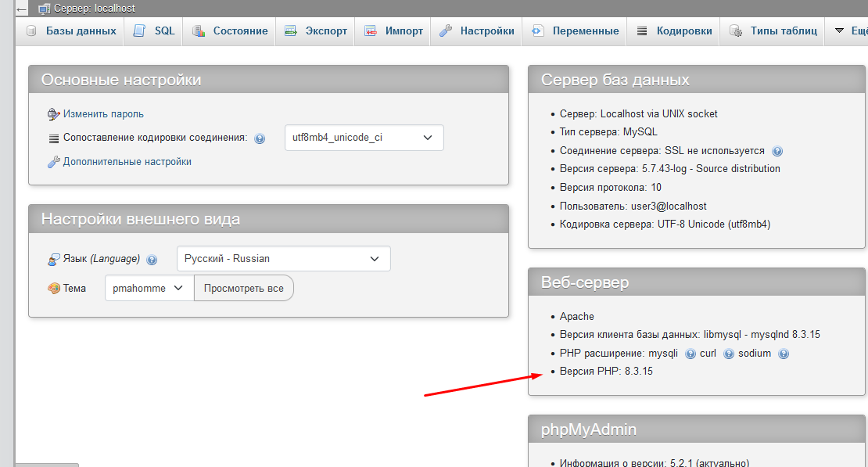Click the change password key icon
Screen dimensions: 868x467
[53, 114]
